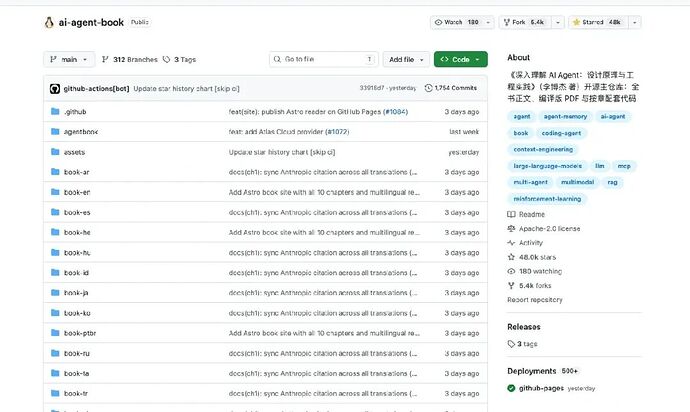This screenshot has height=412, width=690.
Task: Select the agent-memory topic tag
Action: click(x=565, y=117)
